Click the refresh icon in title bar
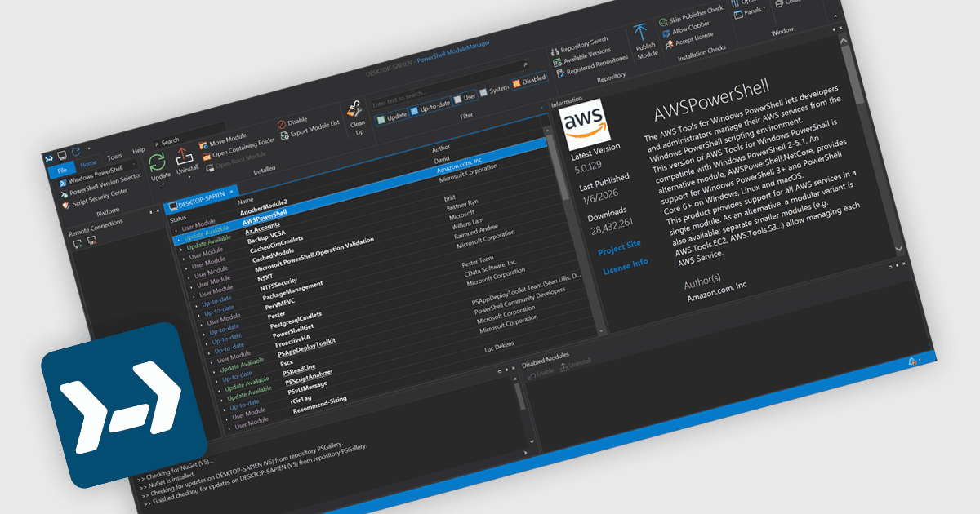980x514 pixels. coord(75,152)
